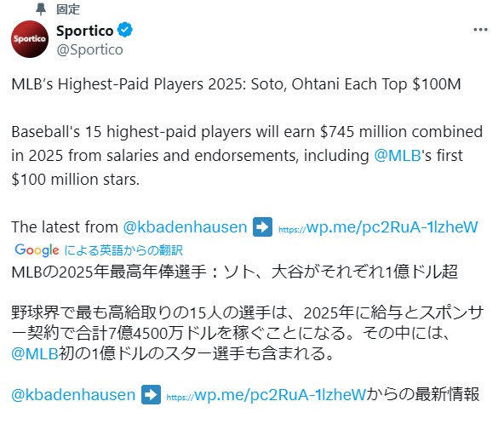Open the wp.me link in English text
Viewport: 504px width, 424px height.
[x=378, y=227]
